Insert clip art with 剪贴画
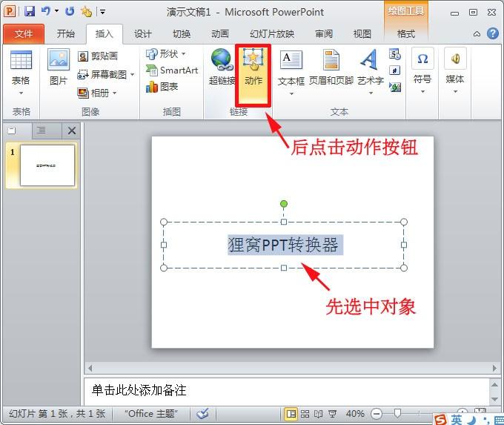The image size is (504, 425). (x=98, y=56)
